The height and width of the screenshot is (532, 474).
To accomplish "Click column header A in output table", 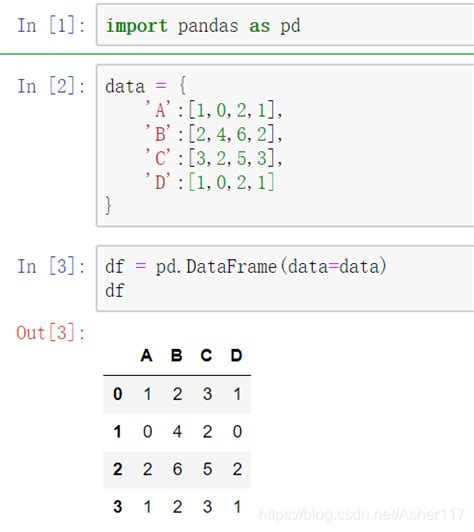I will [147, 356].
